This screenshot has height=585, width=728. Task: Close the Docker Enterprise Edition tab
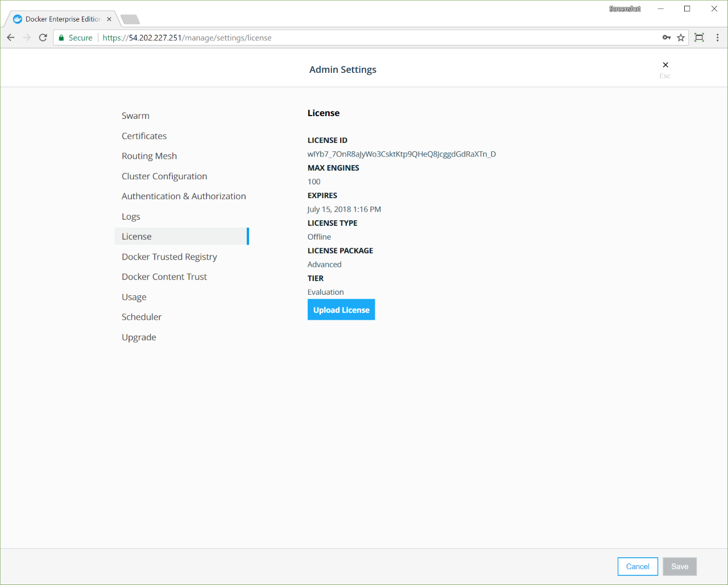point(109,19)
